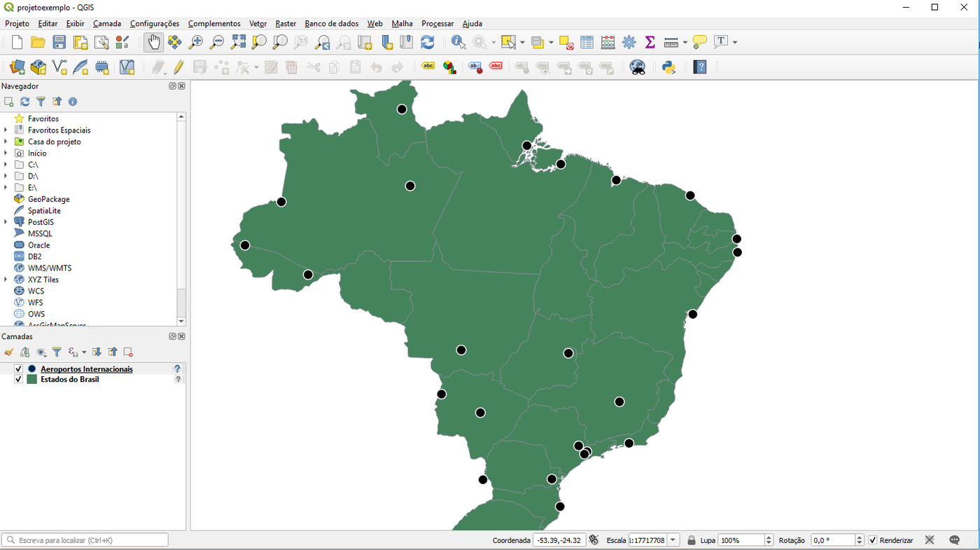This screenshot has height=550, width=980.
Task: Open Layer Labeling Options abc icon
Action: [x=428, y=67]
